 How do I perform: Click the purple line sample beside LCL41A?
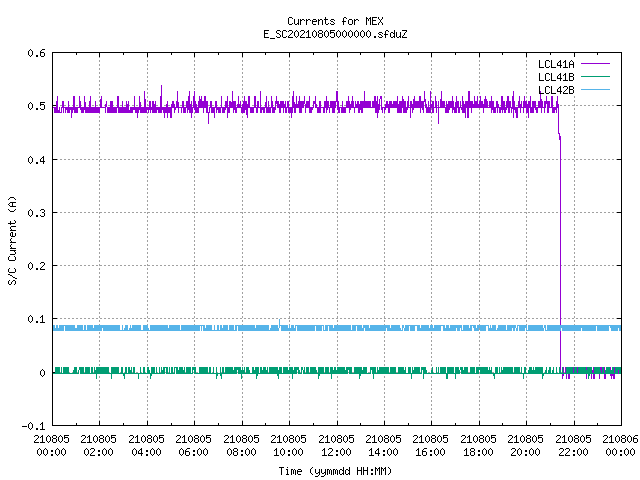click(x=595, y=64)
